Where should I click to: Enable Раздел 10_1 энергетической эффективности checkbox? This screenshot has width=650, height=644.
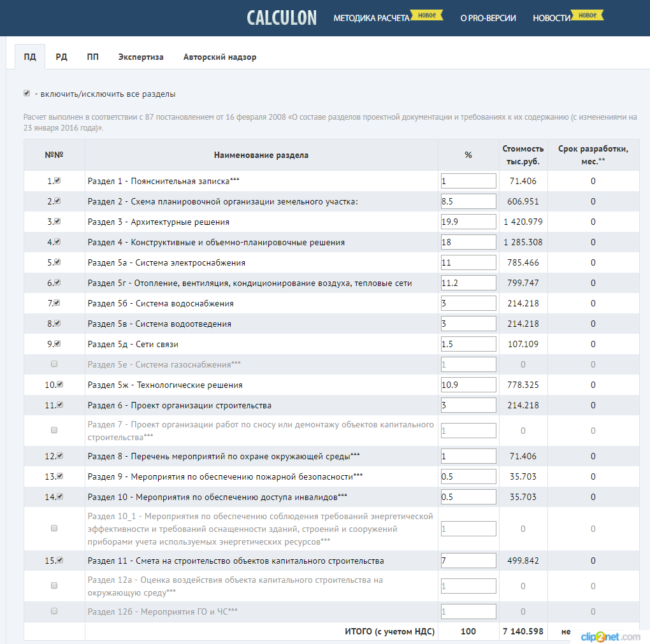pos(54,528)
